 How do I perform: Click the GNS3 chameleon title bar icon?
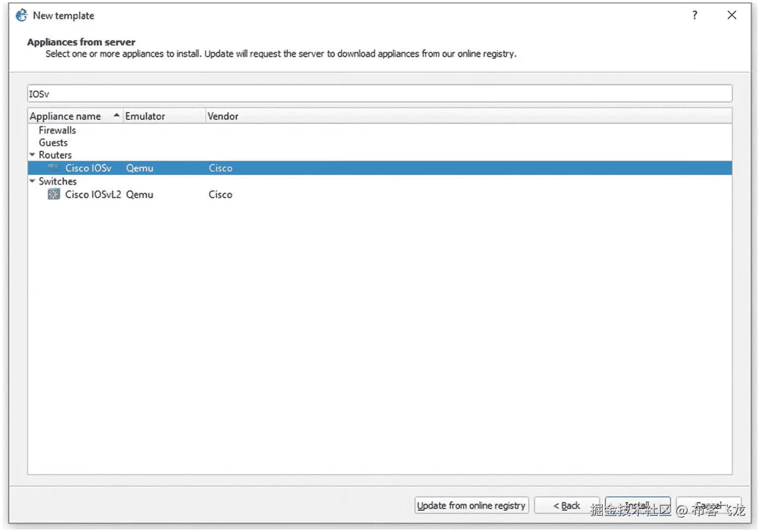click(x=21, y=15)
